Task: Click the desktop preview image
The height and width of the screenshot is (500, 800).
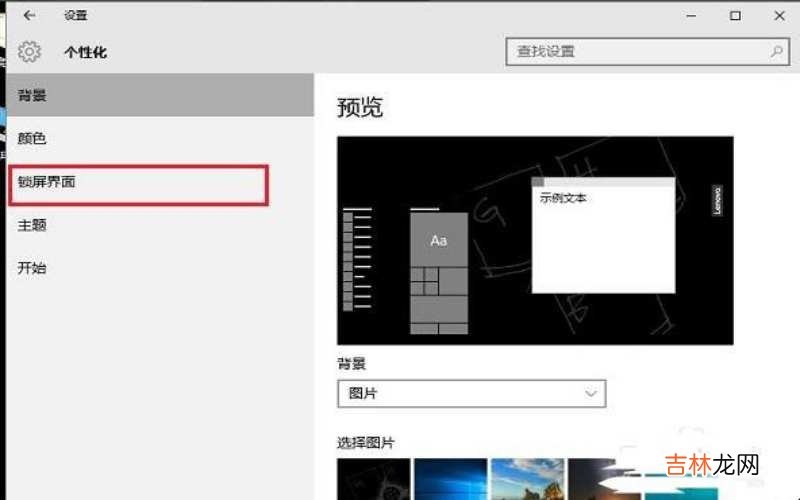Action: pos(535,240)
